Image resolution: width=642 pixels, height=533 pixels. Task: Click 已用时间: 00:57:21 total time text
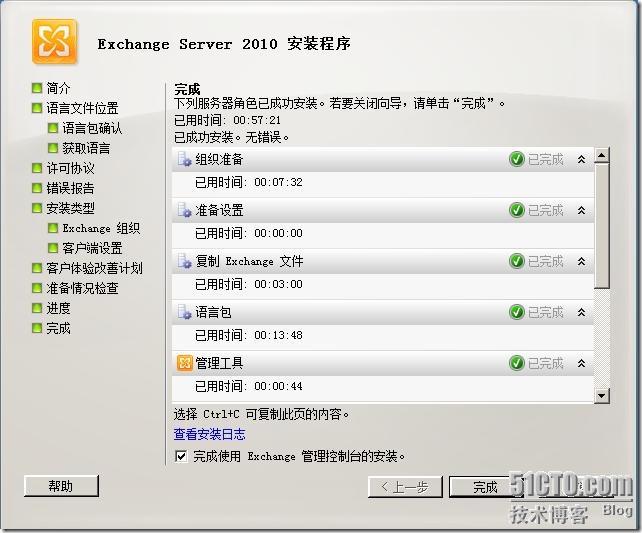coord(227,120)
